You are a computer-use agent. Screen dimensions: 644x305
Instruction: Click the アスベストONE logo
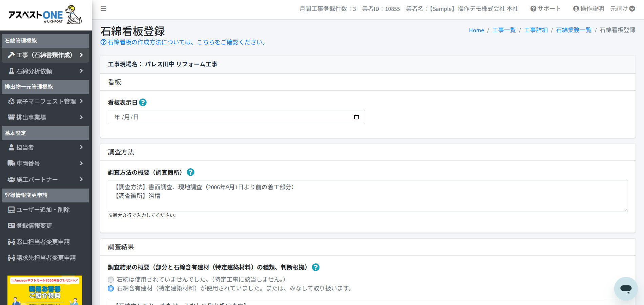pyautogui.click(x=45, y=15)
